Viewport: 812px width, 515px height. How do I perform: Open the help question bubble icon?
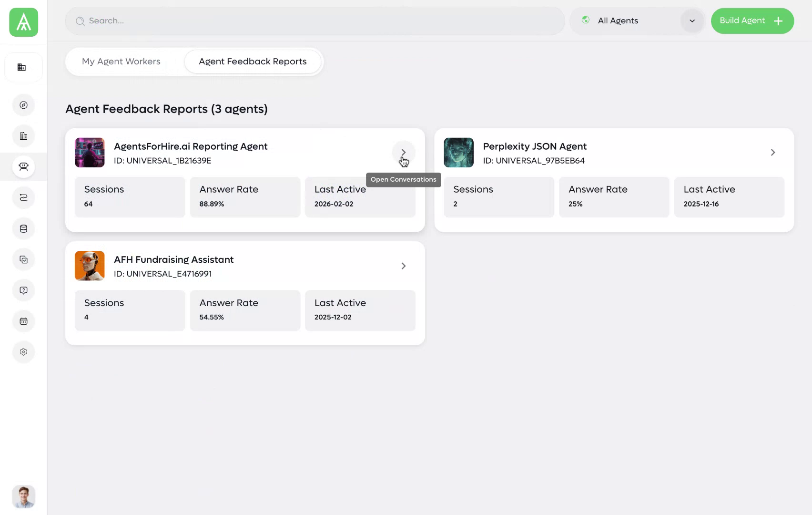coord(23,290)
